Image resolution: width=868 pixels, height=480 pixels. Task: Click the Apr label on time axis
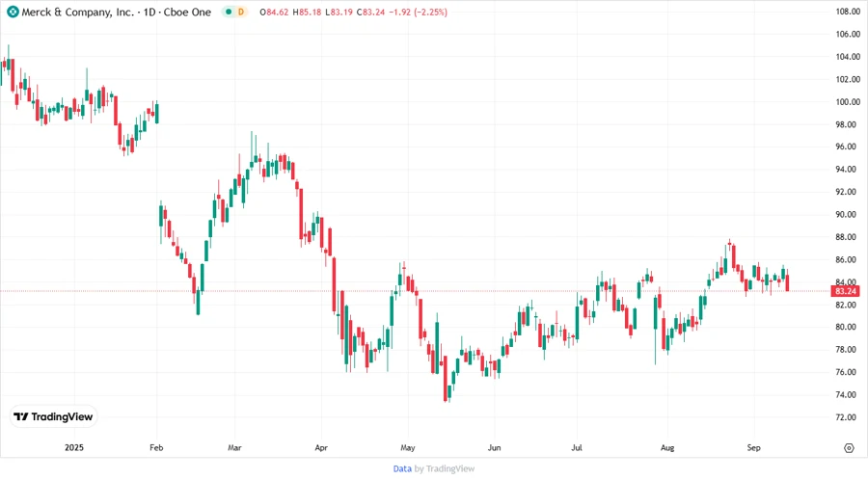pyautogui.click(x=321, y=447)
